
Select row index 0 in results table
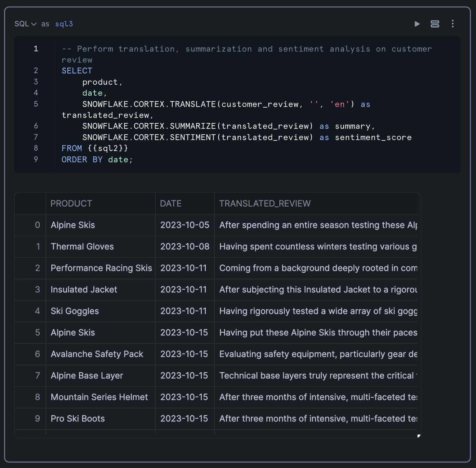click(37, 225)
